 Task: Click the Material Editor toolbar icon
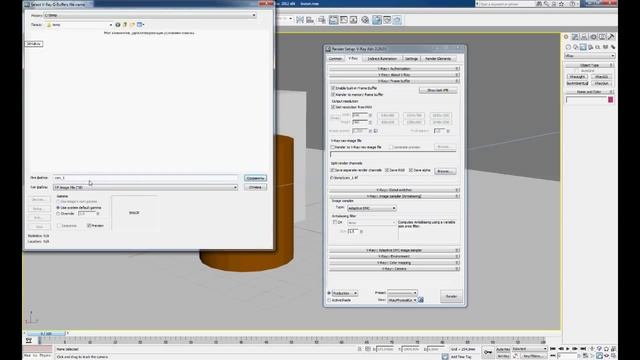pyautogui.click(x=365, y=20)
